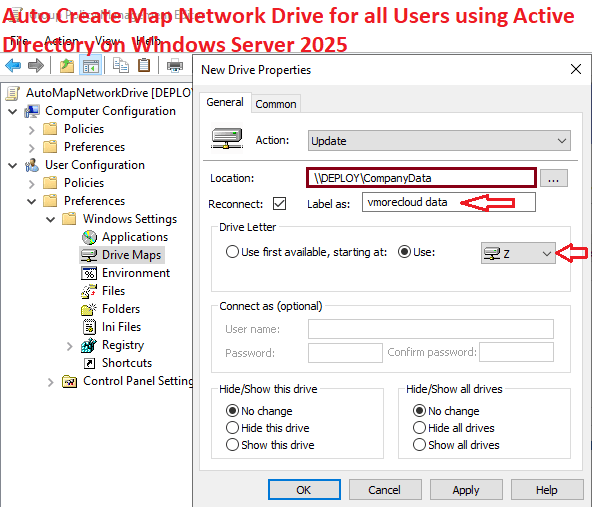Click the Label as text field
Image resolution: width=592 pixels, height=507 pixels.
tap(449, 202)
